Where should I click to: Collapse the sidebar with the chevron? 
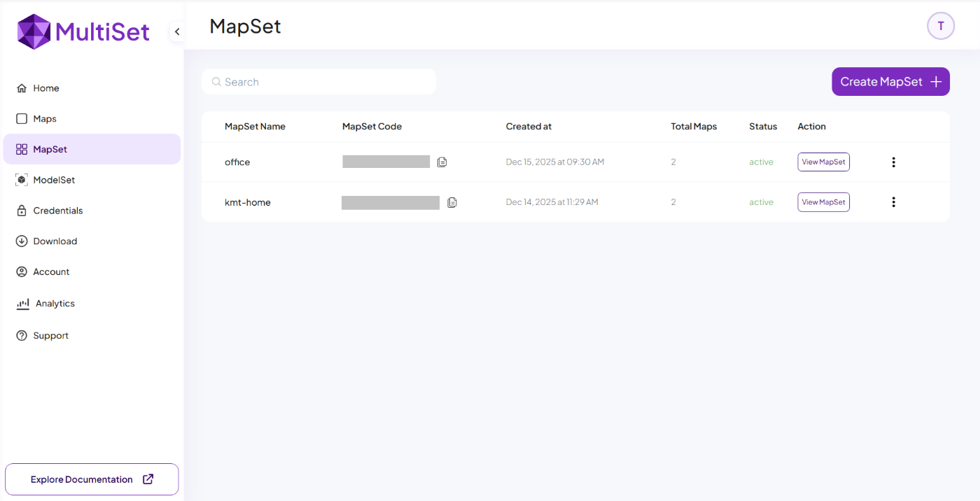pyautogui.click(x=177, y=31)
